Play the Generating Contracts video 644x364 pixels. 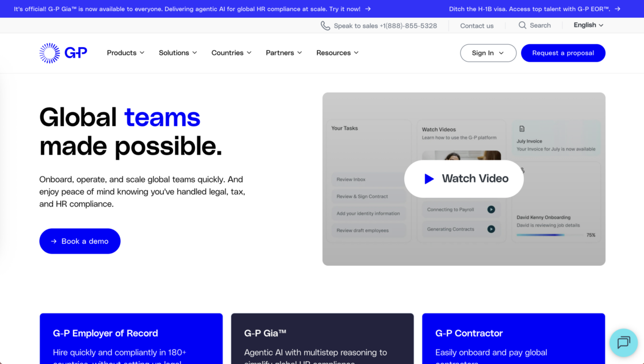tap(491, 229)
